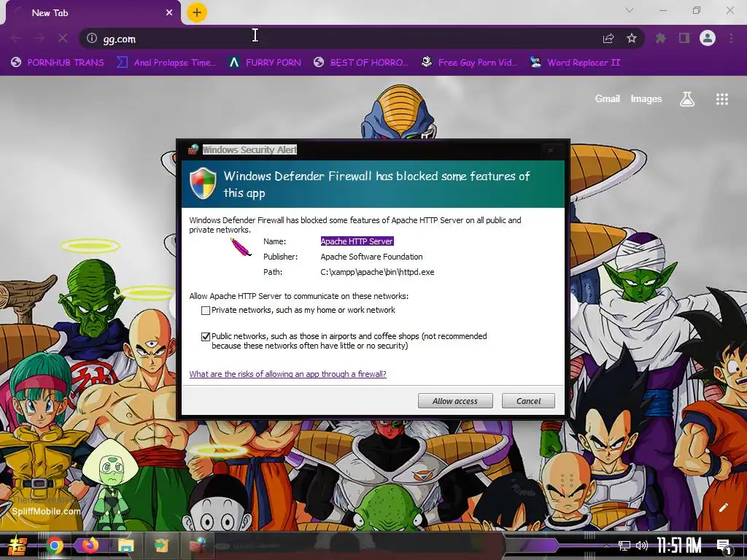Viewport: 747px width, 560px height.
Task: Open Google Chrome from the taskbar
Action: coord(54,545)
